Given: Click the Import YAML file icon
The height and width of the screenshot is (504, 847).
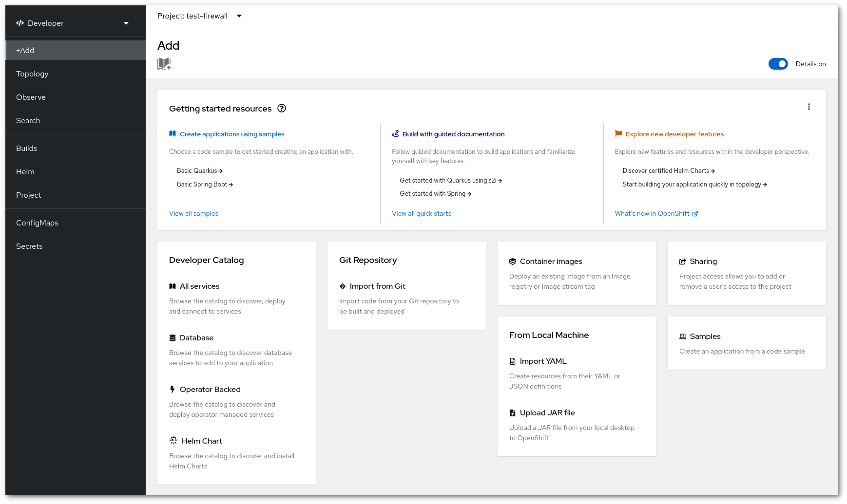Looking at the screenshot, I should click(513, 361).
